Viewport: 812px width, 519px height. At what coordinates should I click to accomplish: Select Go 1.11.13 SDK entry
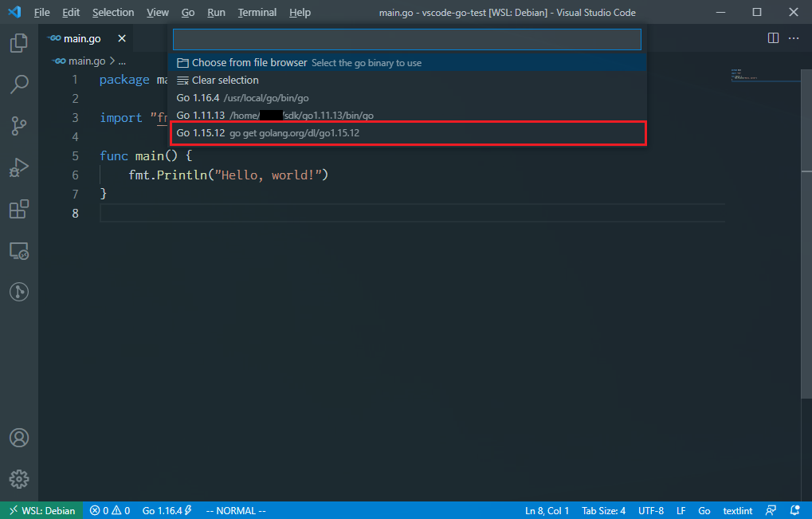point(274,115)
